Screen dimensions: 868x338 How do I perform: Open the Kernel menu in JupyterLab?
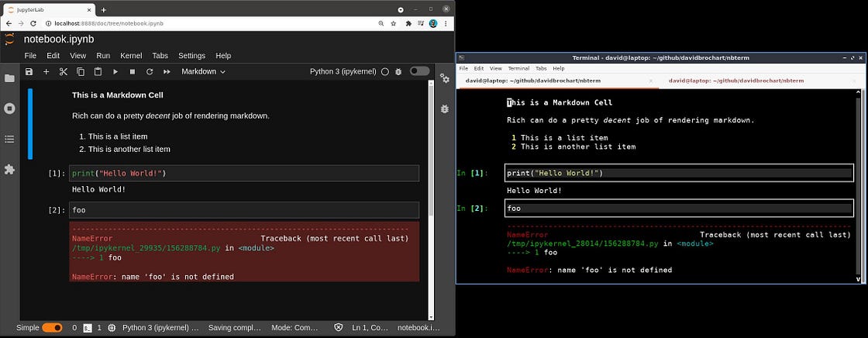coord(131,56)
